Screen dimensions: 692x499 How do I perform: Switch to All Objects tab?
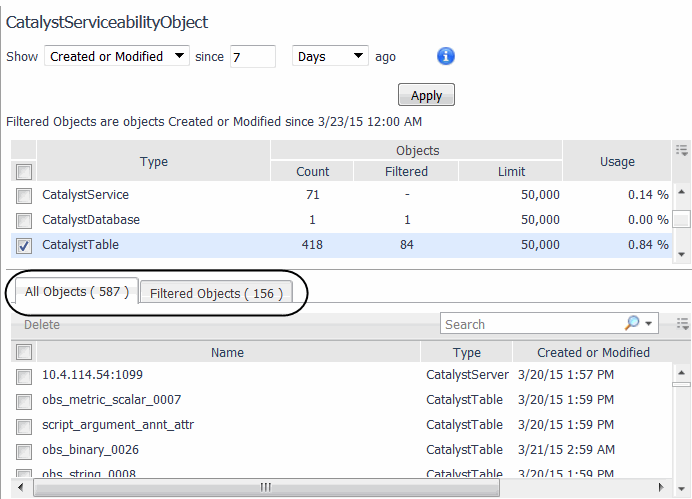click(x=72, y=292)
